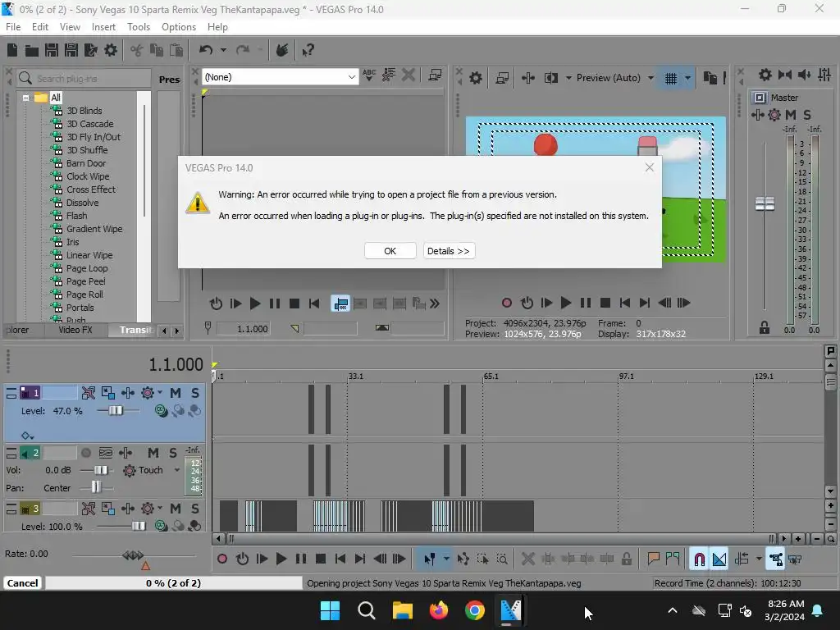Expand edit tool dropdown arrow
The height and width of the screenshot is (630, 840).
[x=446, y=559]
